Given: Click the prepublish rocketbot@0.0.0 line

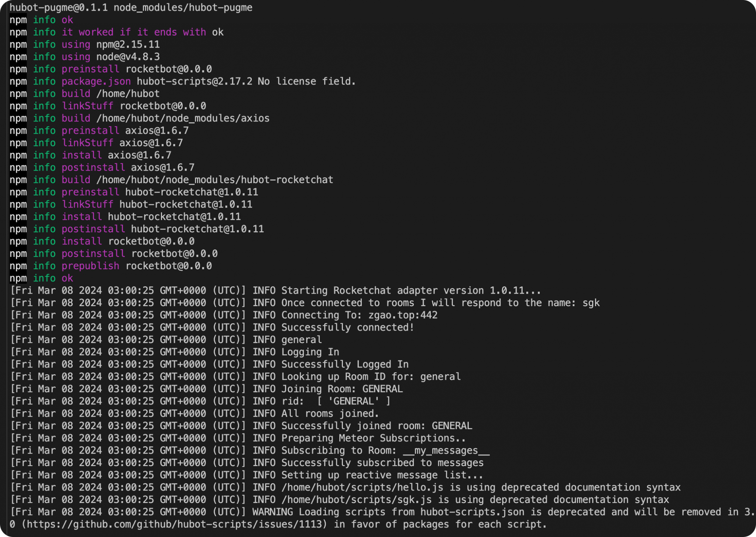Looking at the screenshot, I should 137,266.
